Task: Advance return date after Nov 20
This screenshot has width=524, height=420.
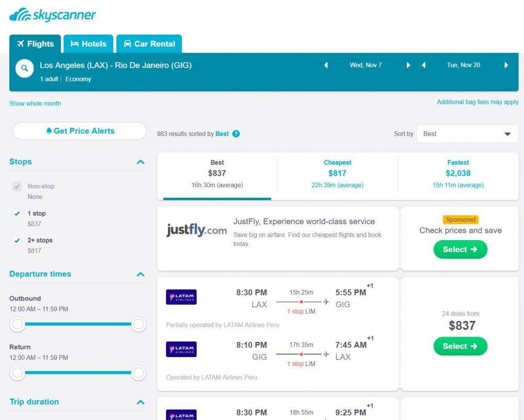Action: pos(506,65)
